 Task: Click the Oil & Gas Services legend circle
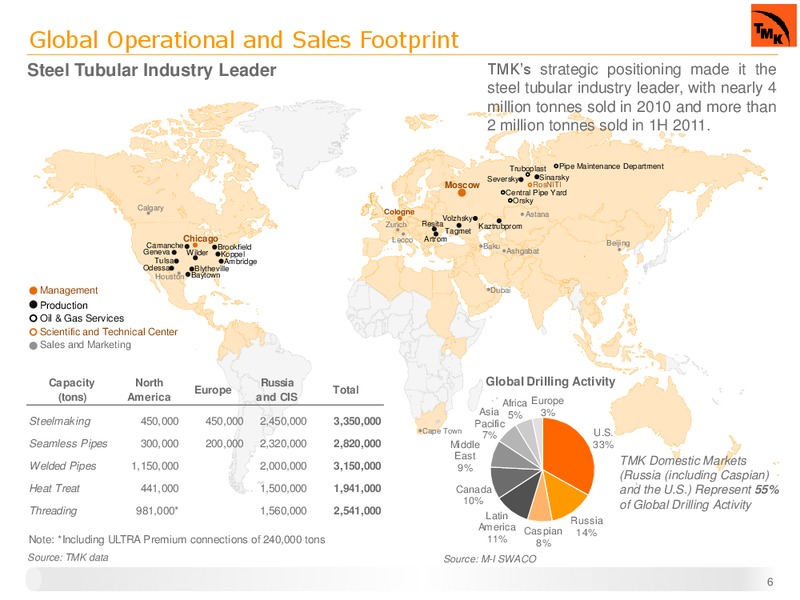[33, 318]
